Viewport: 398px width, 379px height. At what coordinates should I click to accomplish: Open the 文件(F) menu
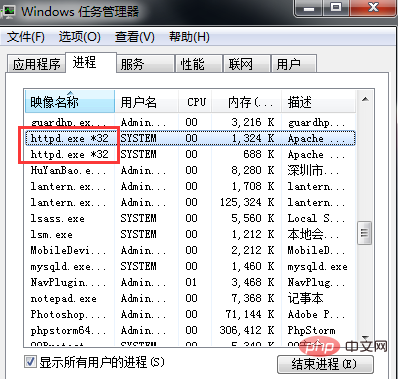pos(26,37)
